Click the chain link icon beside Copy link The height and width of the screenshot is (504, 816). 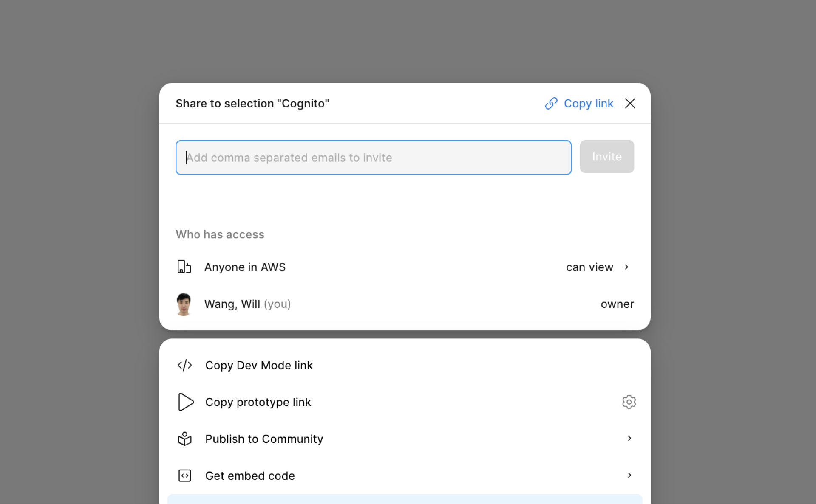[x=551, y=104]
